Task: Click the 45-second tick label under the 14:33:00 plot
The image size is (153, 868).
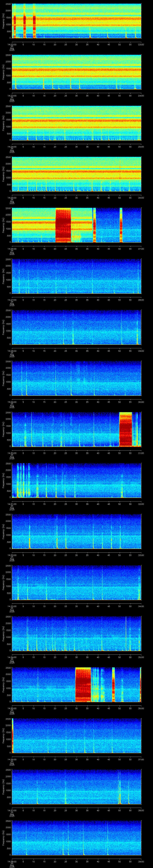Action: click(109, 606)
